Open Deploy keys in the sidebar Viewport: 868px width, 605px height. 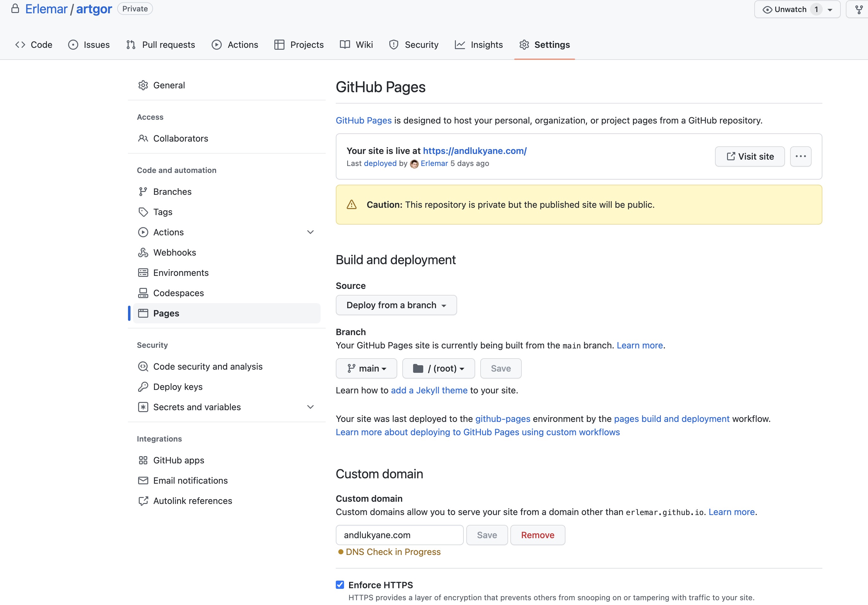[178, 387]
